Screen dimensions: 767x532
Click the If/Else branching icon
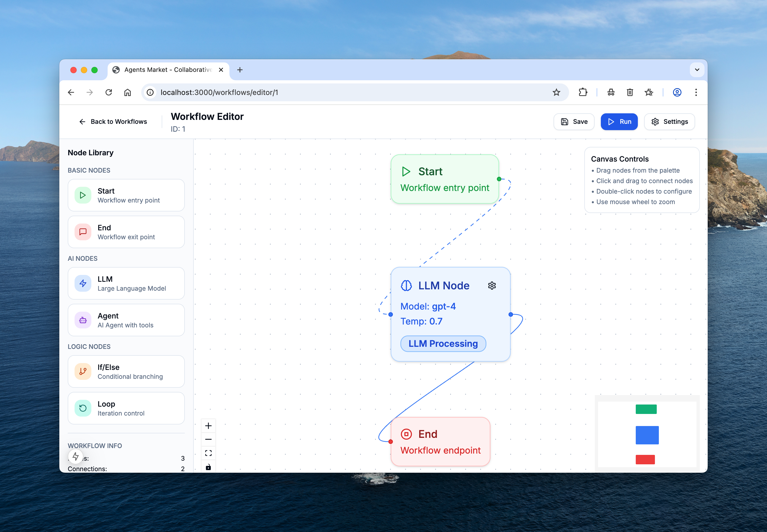83,371
